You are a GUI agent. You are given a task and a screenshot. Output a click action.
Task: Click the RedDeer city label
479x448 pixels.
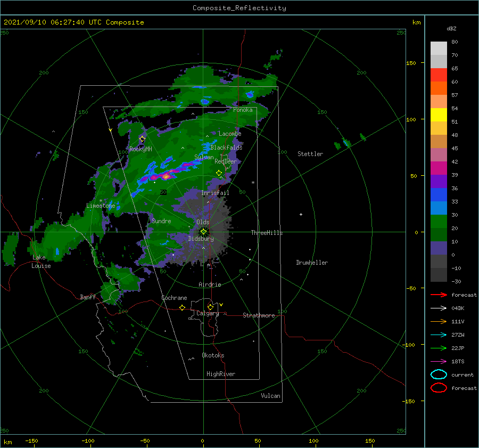[226, 161]
